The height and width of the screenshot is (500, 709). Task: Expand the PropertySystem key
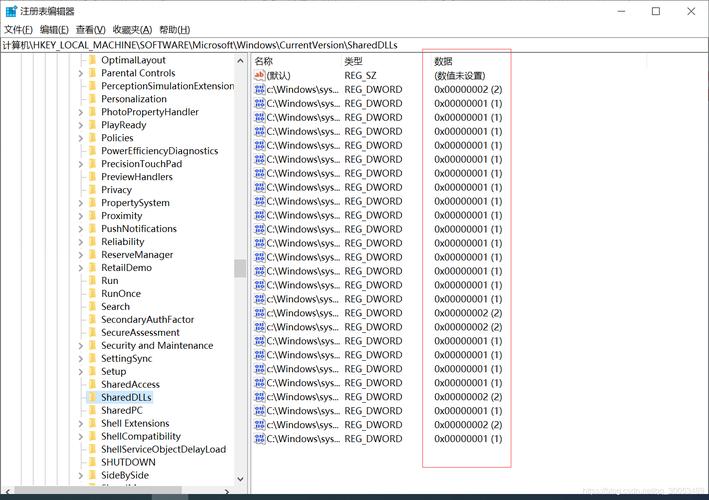pos(80,203)
